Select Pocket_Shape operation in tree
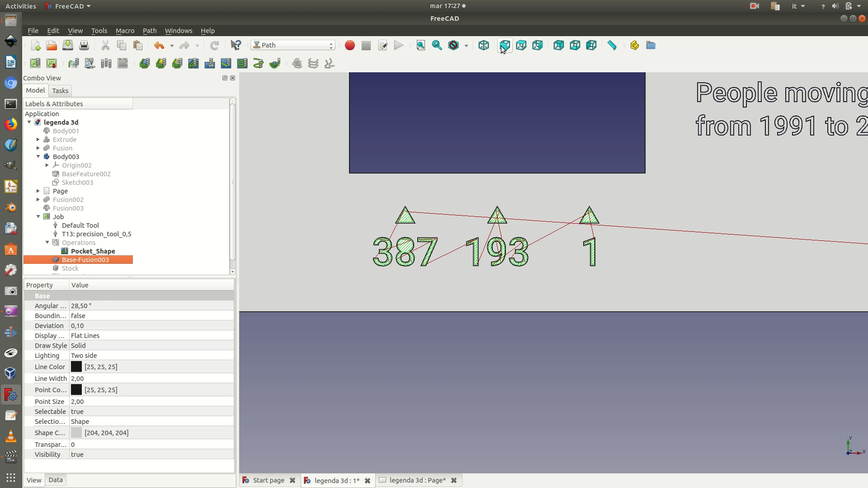 pos(93,251)
